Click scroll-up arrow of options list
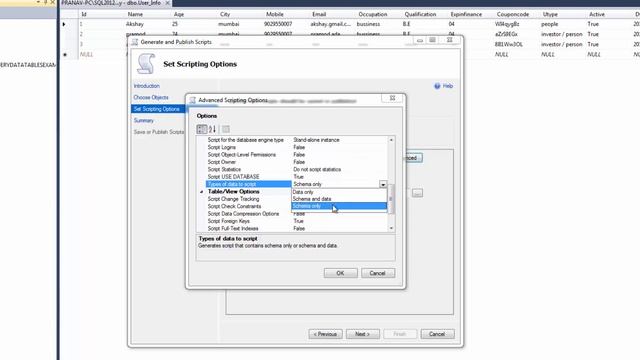Screen dimensions: 640x360 point(391,140)
